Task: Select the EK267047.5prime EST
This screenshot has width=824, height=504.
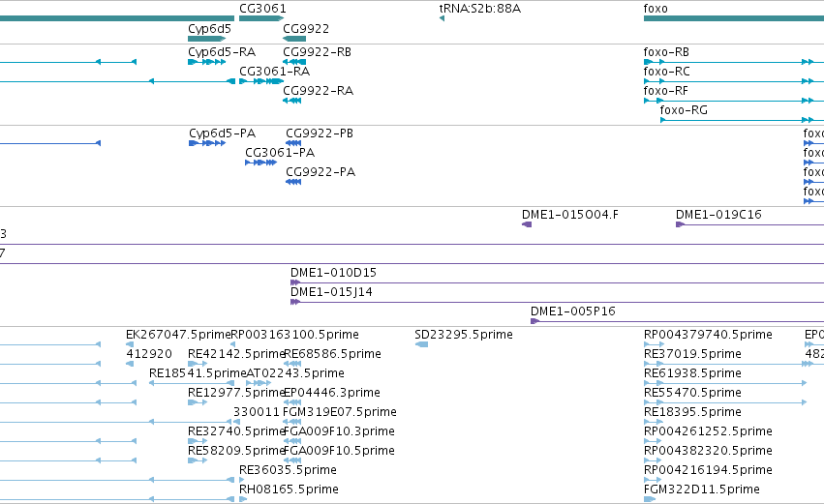Action: pos(178,335)
